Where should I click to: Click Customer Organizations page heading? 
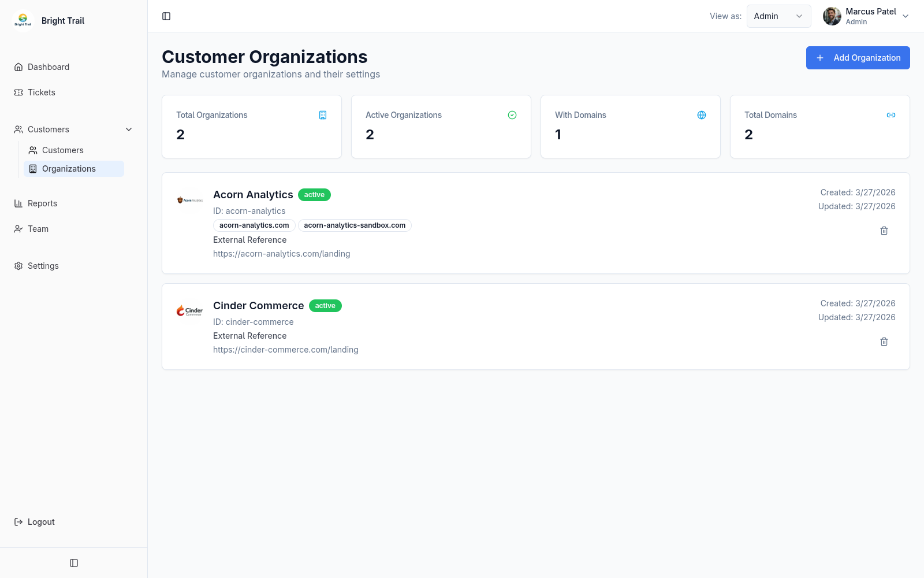tap(264, 57)
